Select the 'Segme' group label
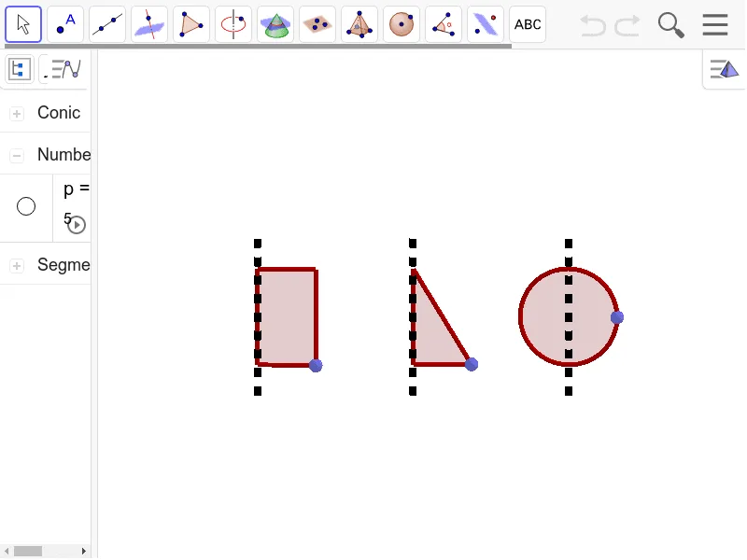 63,265
